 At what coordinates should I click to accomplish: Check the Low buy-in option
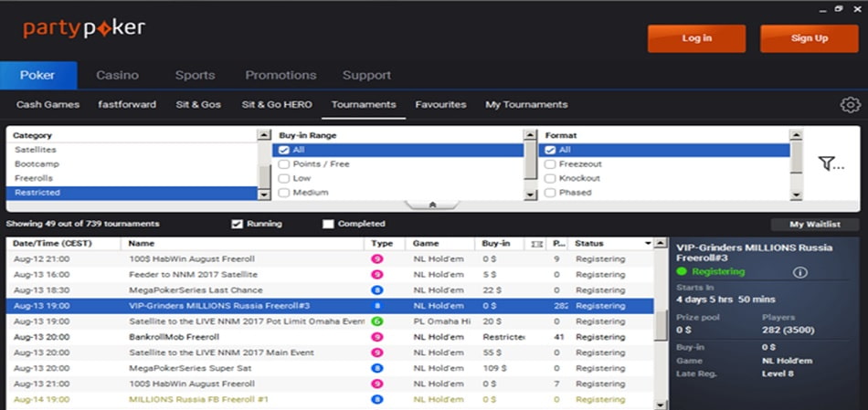pyautogui.click(x=284, y=178)
